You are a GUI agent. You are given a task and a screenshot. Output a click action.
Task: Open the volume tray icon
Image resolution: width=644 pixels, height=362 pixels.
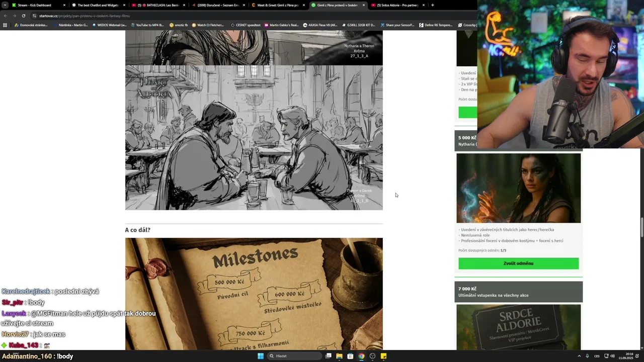612,356
